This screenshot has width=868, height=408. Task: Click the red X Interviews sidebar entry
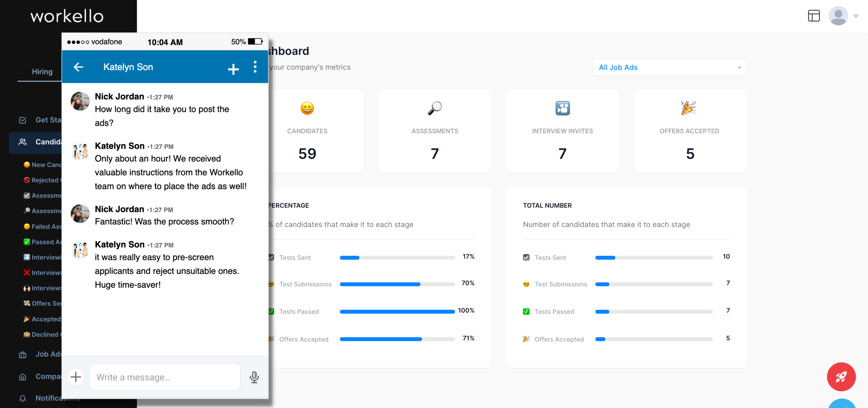[43, 272]
